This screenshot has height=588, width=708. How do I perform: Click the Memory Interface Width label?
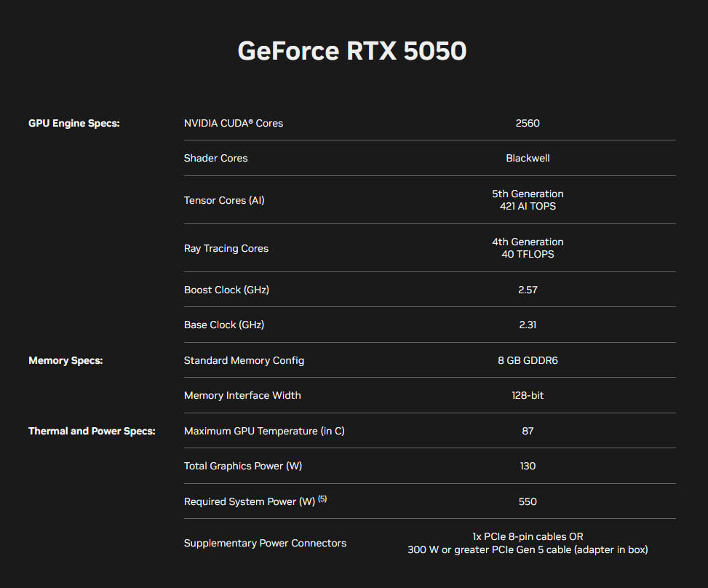(242, 395)
